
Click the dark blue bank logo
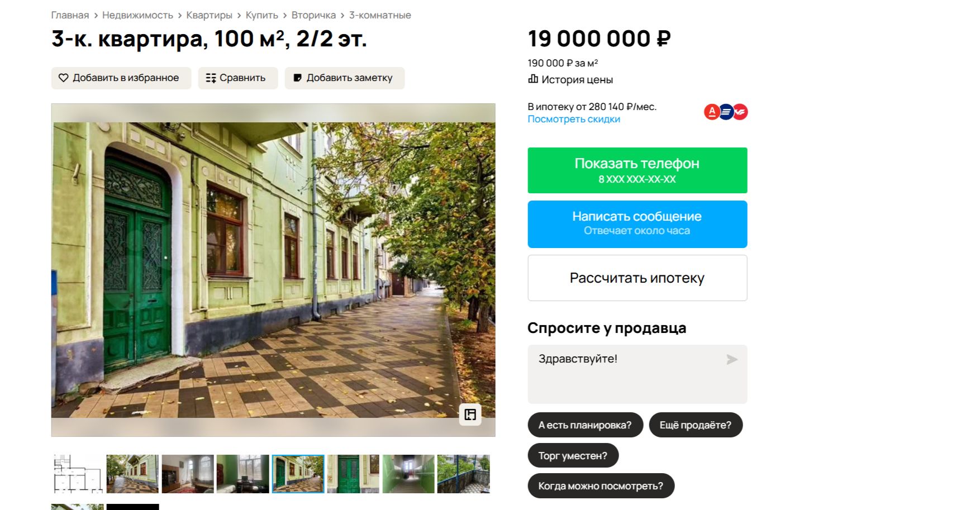click(x=726, y=112)
